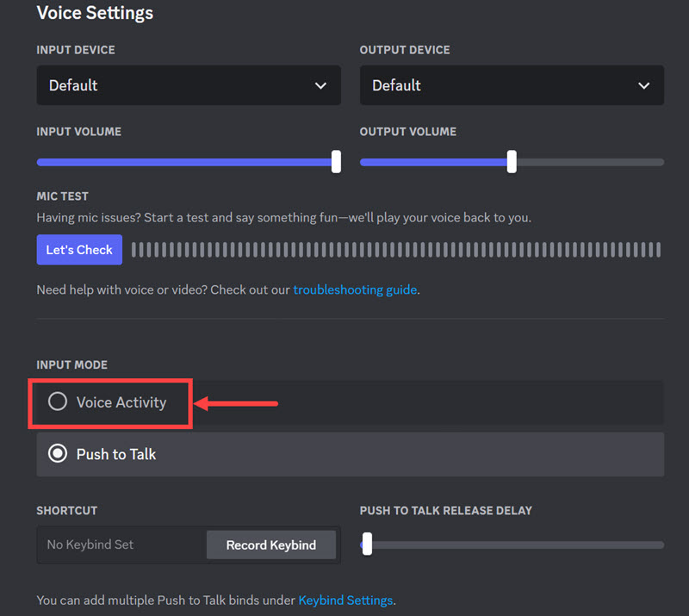Click the Input Volume slider handle

[336, 161]
